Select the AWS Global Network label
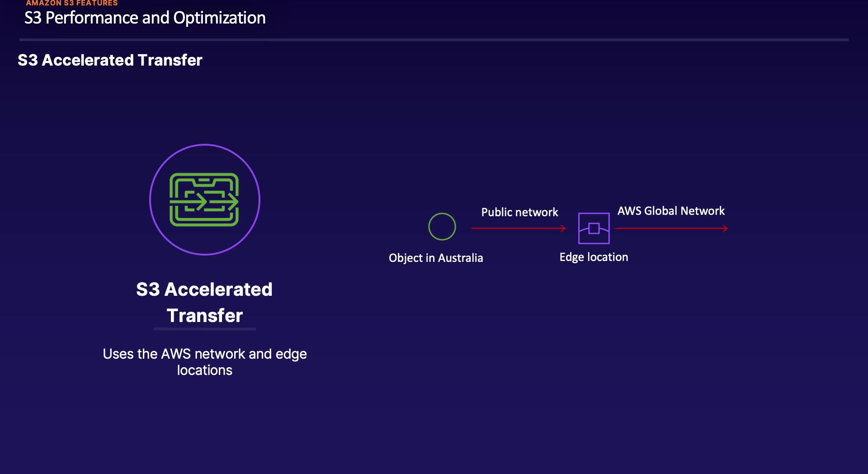868x474 pixels. (x=671, y=211)
